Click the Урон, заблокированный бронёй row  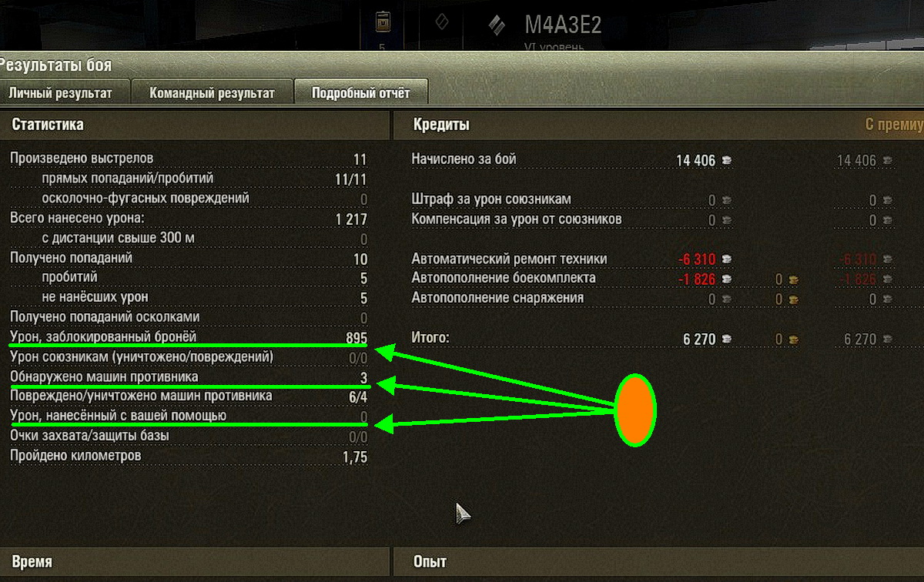(x=189, y=337)
